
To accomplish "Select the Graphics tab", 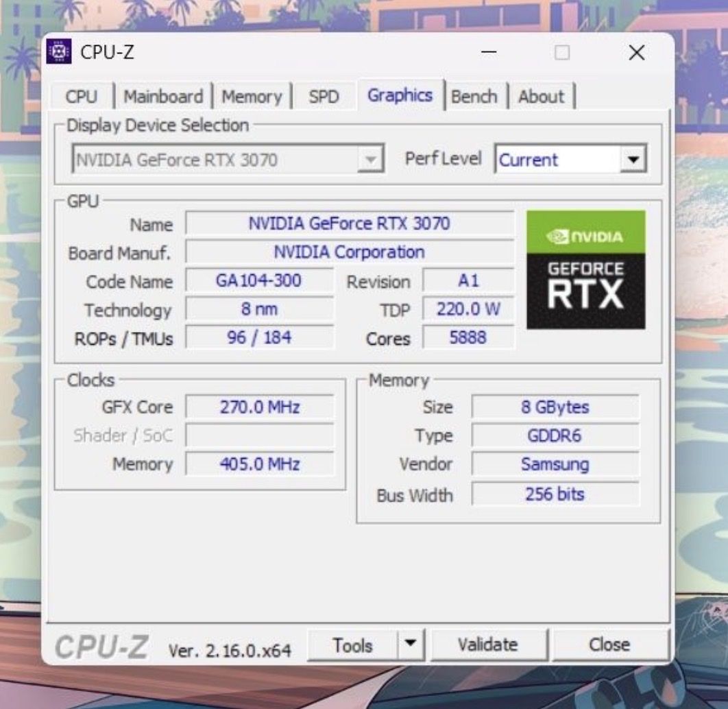I will tap(400, 95).
